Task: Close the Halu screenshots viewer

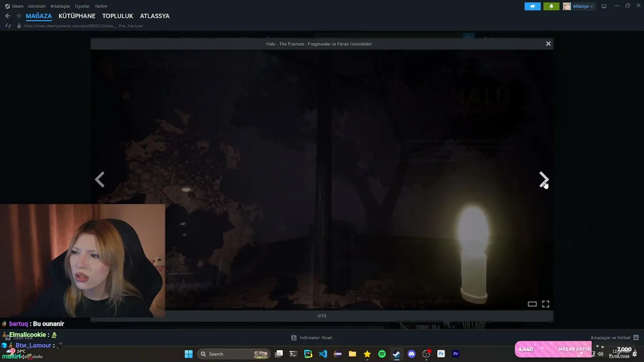Action: click(x=548, y=44)
